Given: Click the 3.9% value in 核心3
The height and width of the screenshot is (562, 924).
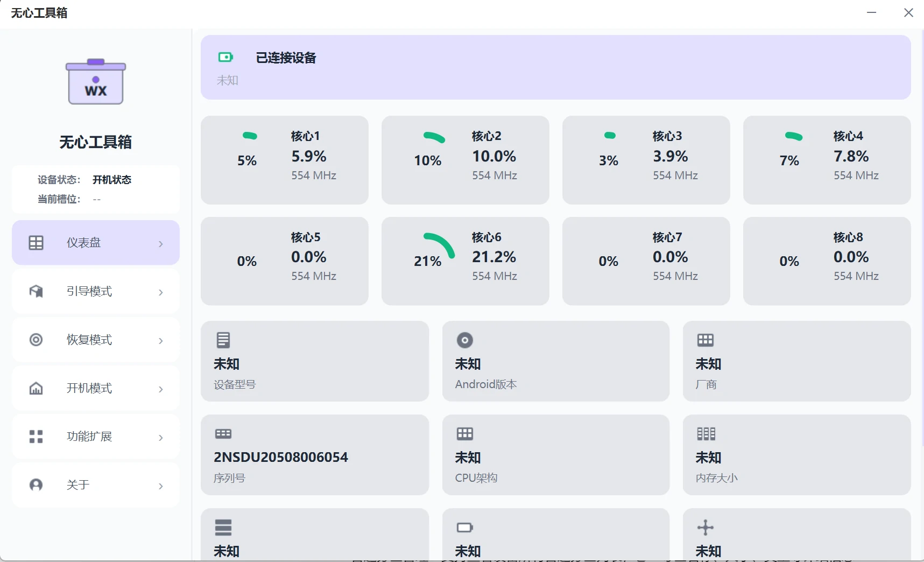Looking at the screenshot, I should point(670,156).
